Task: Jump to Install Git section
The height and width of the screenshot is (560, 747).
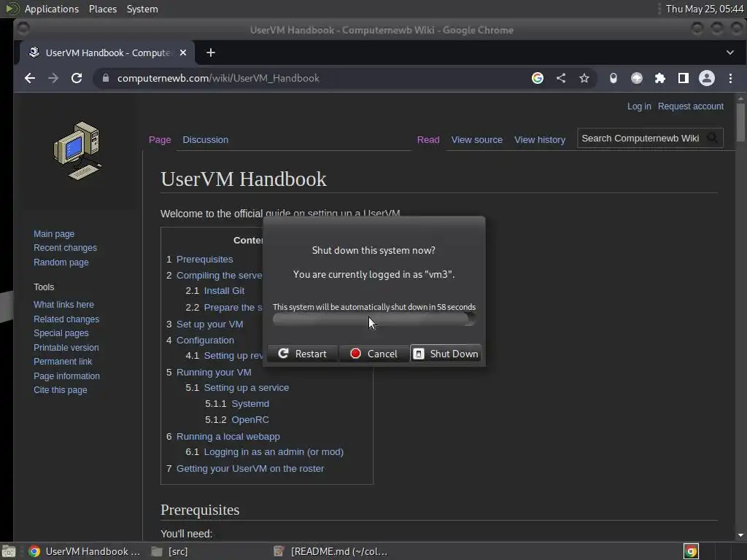Action: (225, 290)
